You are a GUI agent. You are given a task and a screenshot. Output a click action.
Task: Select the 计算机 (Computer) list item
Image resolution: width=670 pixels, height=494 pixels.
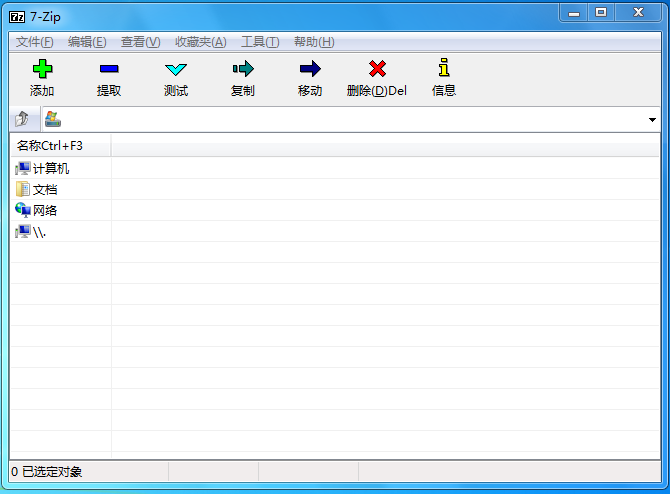click(50, 168)
